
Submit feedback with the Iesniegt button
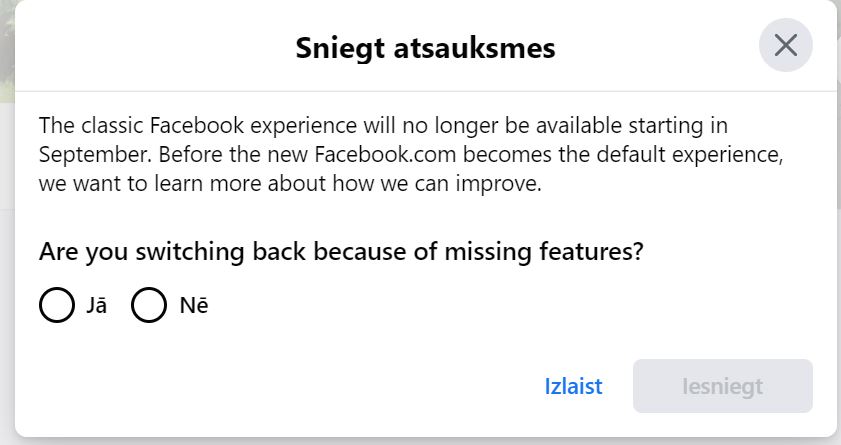[722, 386]
